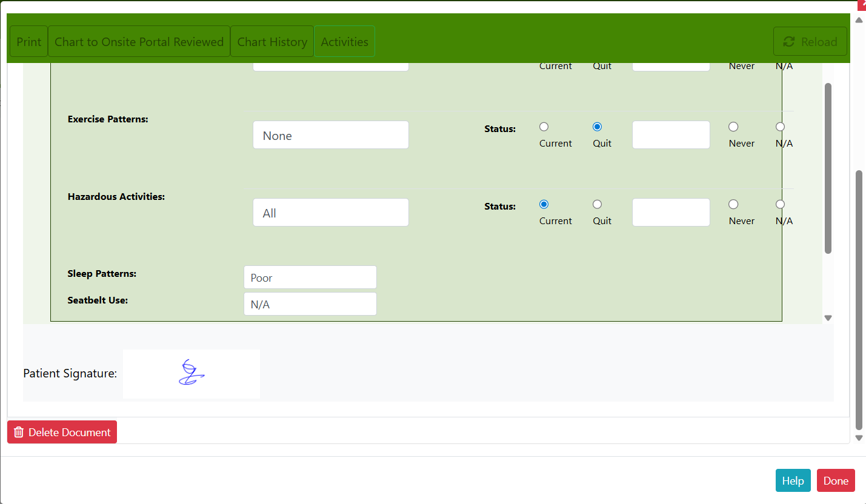Image resolution: width=866 pixels, height=504 pixels.
Task: Click the Reload refresh icon
Action: tap(788, 42)
